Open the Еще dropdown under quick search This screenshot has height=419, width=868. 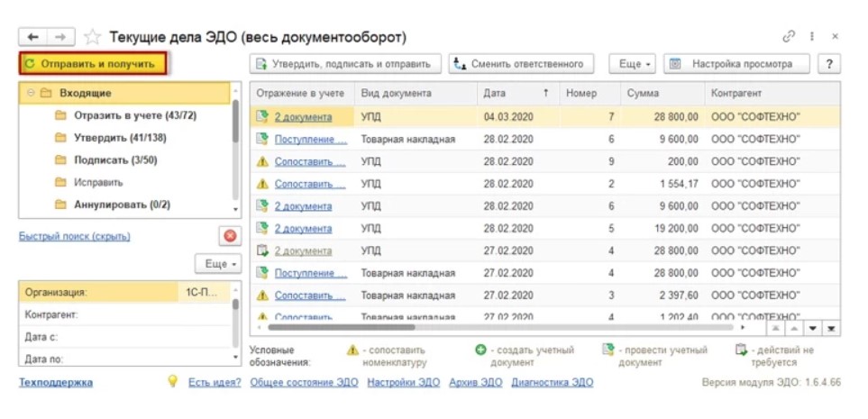(x=218, y=264)
